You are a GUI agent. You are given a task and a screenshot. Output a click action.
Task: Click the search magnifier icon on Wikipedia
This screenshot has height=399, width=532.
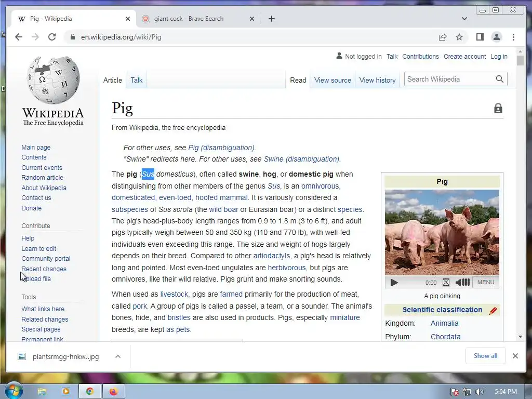click(499, 79)
